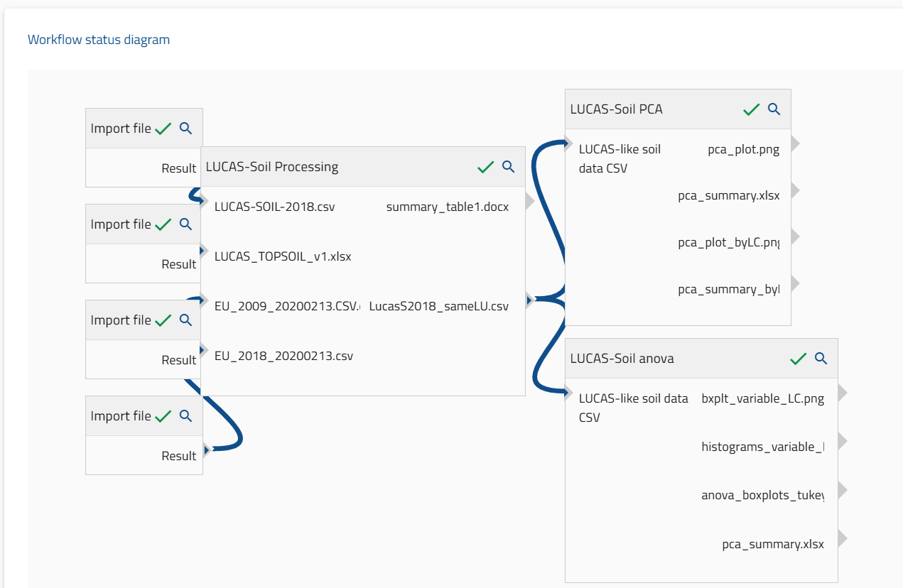Click LUCAS-like soil data CSV in PCA node
Viewport: 903px width, 588px height.
tap(620, 159)
